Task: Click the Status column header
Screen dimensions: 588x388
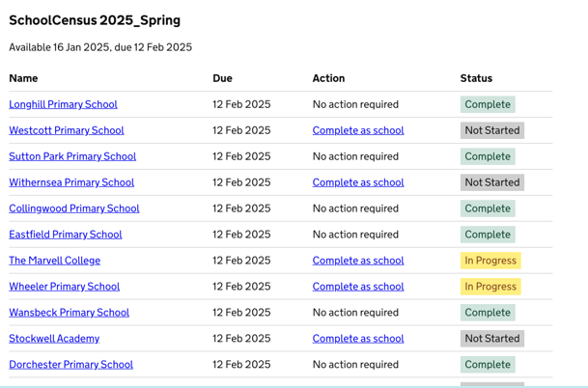Action: (476, 78)
